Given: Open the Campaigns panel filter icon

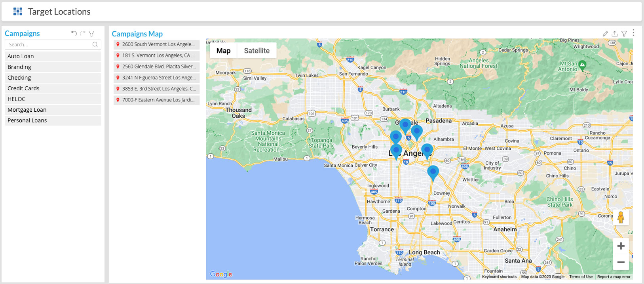Looking at the screenshot, I should [91, 34].
